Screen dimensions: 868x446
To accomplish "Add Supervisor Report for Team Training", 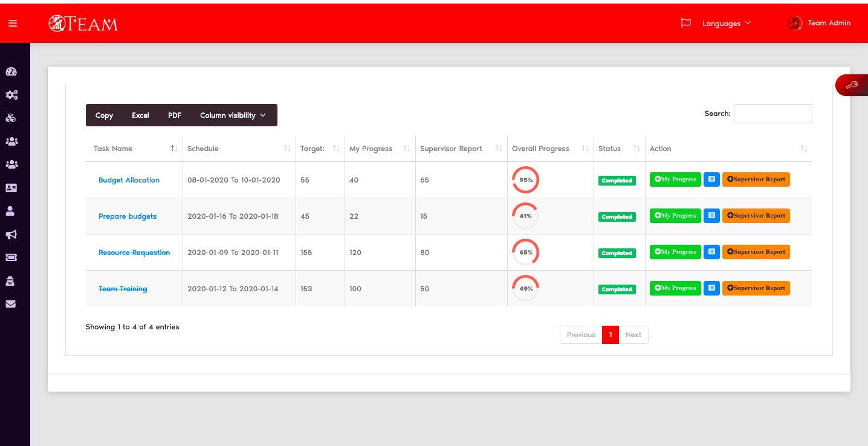I will click(756, 288).
